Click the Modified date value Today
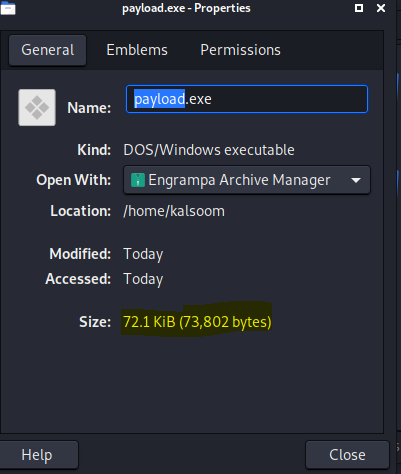Screen dimensions: 401x474 pyautogui.click(x=143, y=254)
